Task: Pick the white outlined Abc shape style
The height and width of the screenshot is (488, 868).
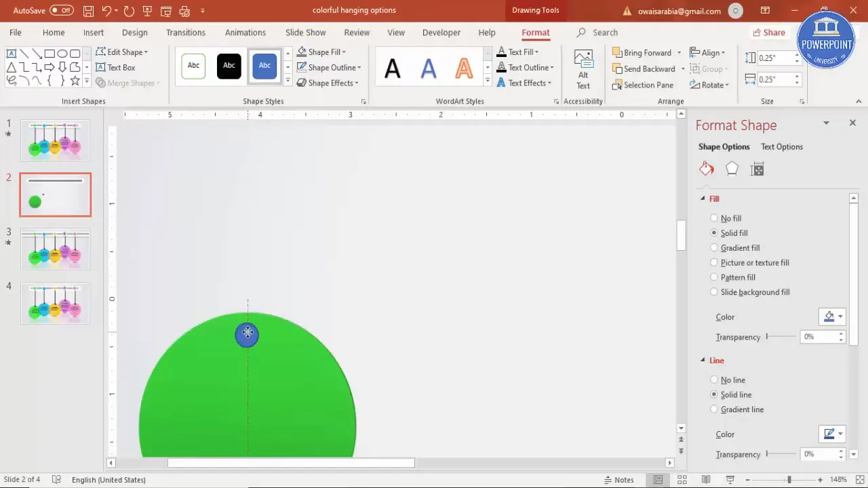Action: pos(193,66)
